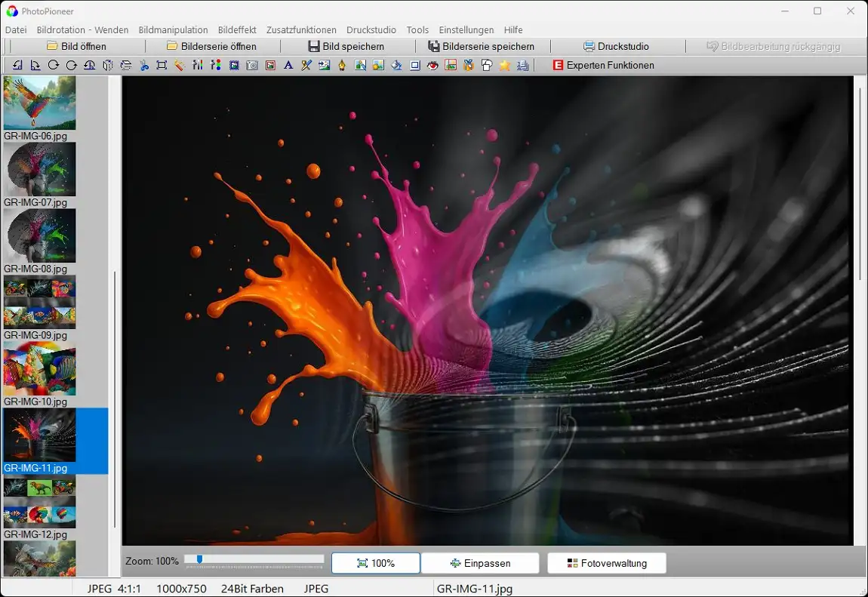
Task: Click the camera icon in toolbar
Action: [x=252, y=66]
